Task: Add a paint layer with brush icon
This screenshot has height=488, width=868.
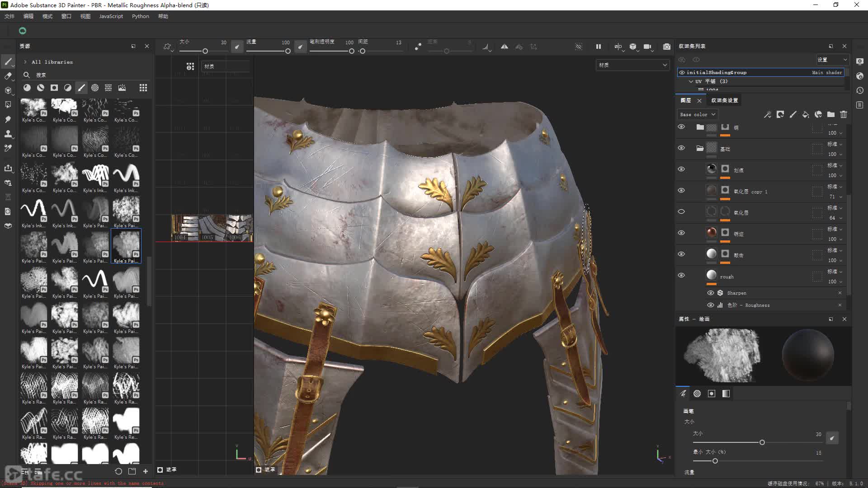Action: 793,114
